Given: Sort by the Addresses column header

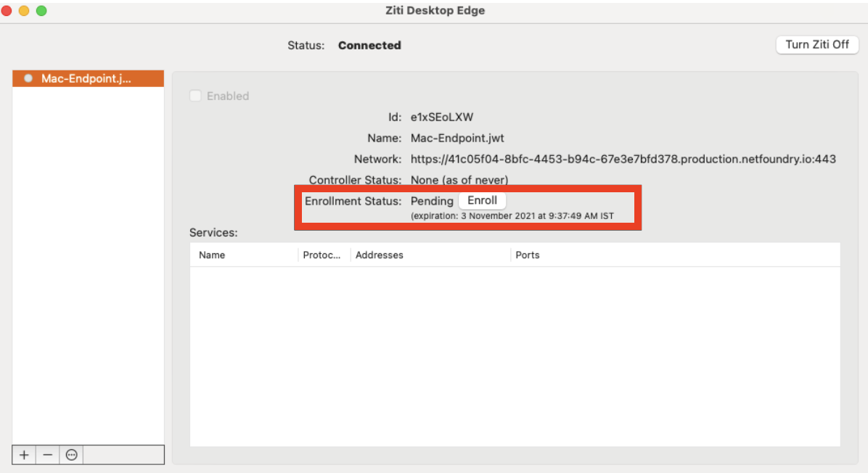Looking at the screenshot, I should (x=380, y=255).
